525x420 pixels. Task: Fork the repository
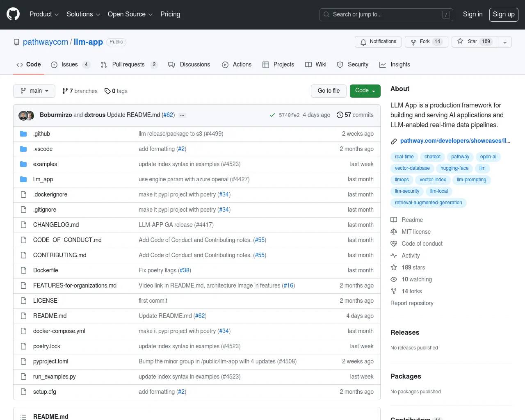click(427, 42)
